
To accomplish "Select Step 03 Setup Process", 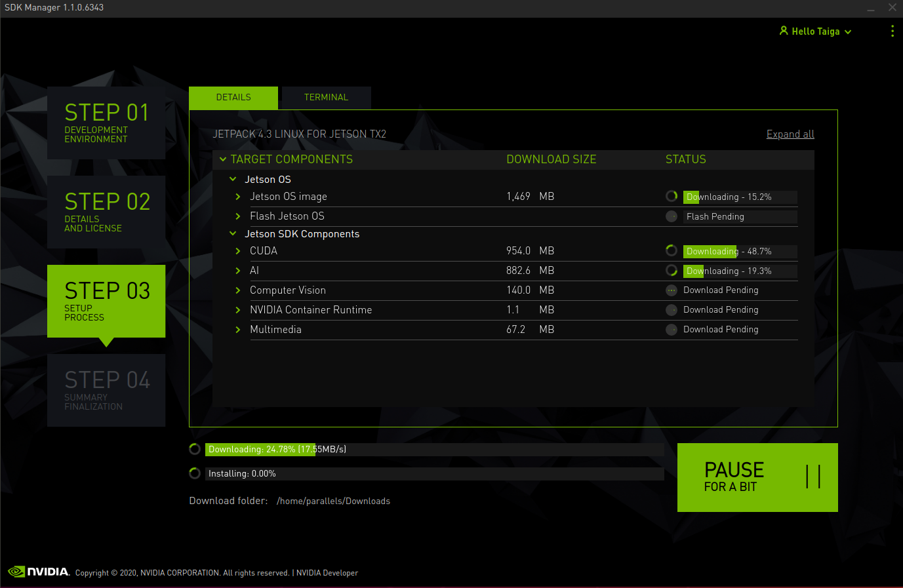I will pos(106,301).
